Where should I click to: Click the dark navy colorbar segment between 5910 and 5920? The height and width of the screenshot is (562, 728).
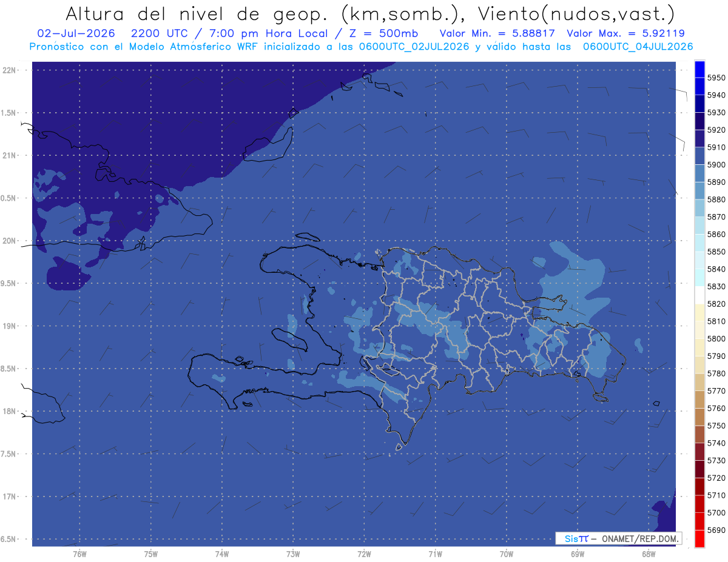pos(699,138)
